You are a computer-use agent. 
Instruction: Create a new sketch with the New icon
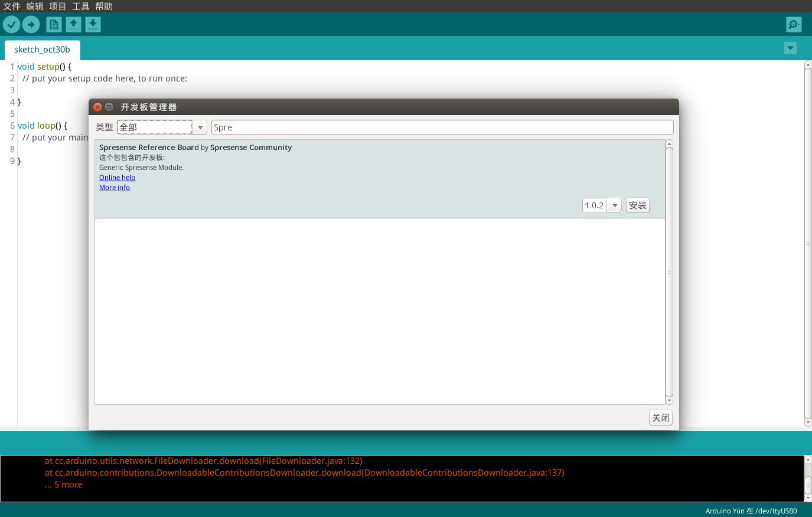[x=54, y=25]
